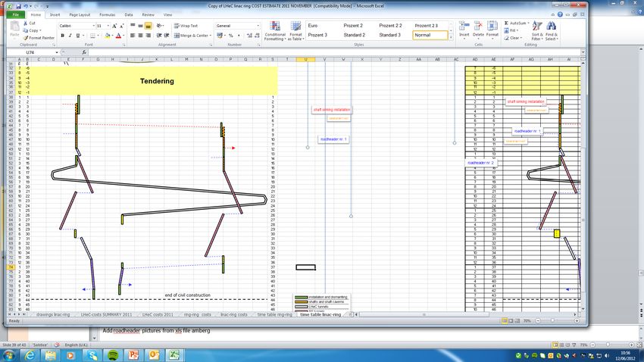644x362 pixels.
Task: Open Spotify from the taskbar
Action: pyautogui.click(x=113, y=355)
